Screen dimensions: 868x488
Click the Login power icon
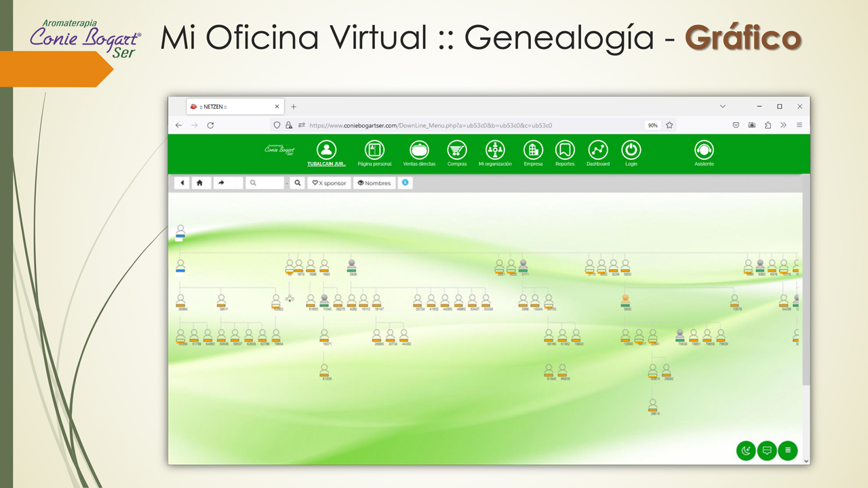(x=631, y=150)
